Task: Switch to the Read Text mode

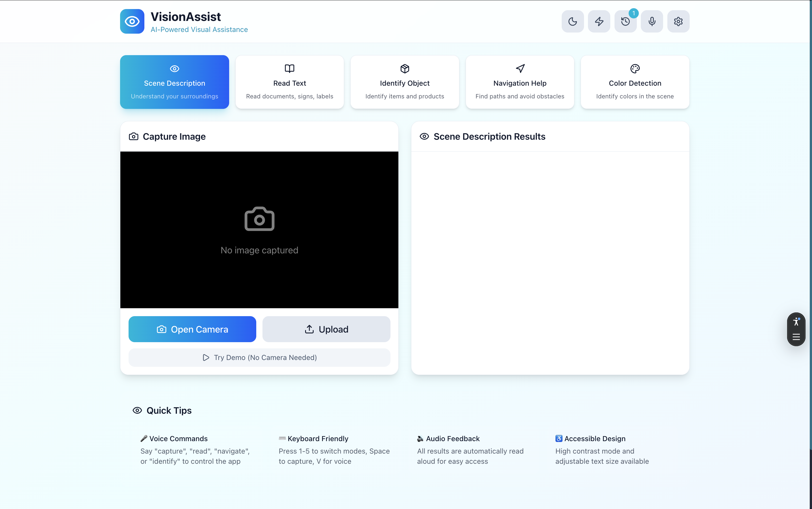Action: (x=289, y=82)
